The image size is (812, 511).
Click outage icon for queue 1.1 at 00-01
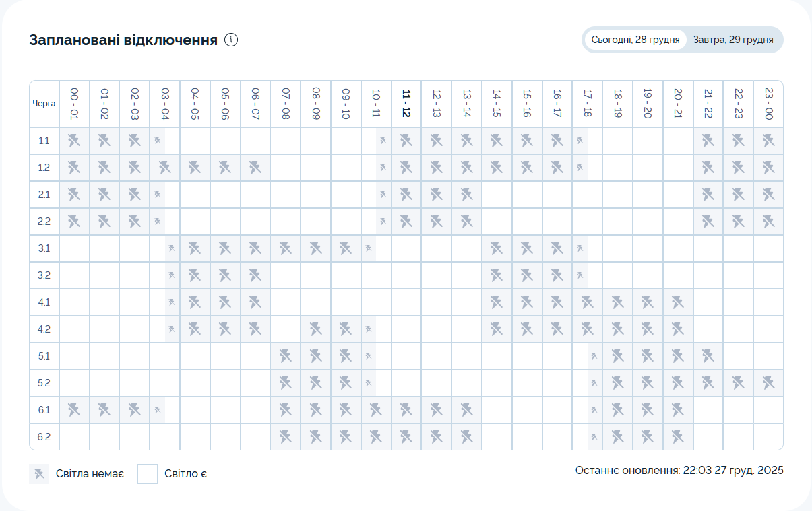pos(74,141)
